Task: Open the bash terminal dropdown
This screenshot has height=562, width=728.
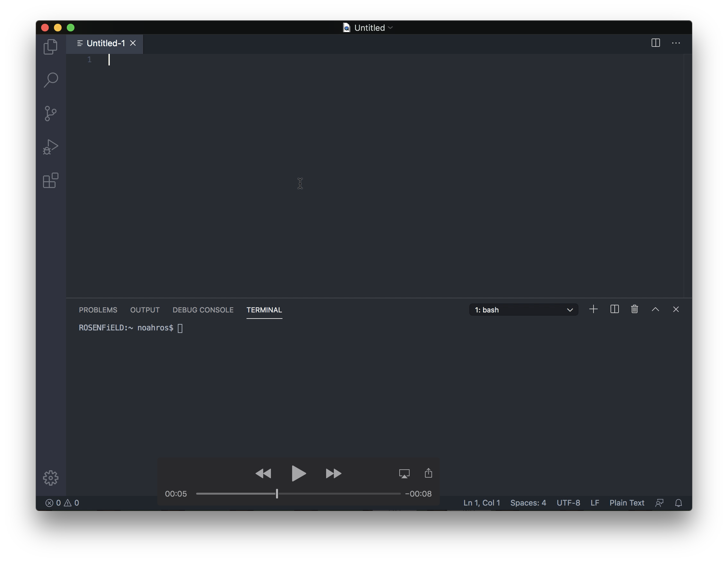Action: [523, 310]
